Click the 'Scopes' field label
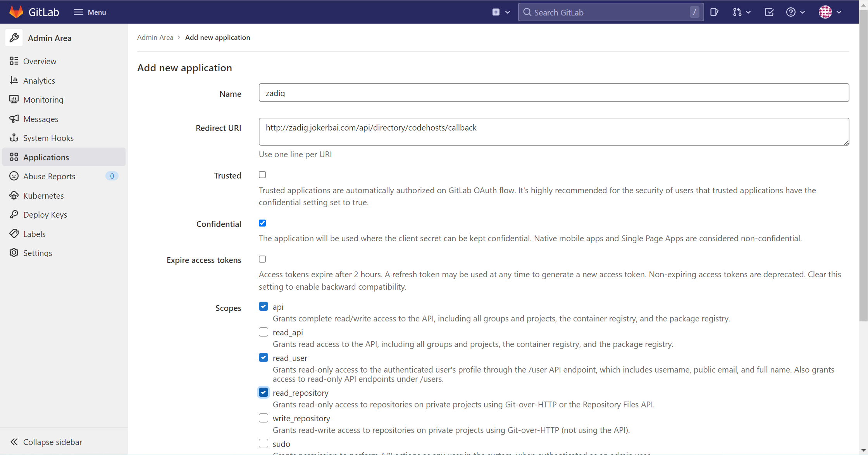This screenshot has width=868, height=455. pos(228,308)
